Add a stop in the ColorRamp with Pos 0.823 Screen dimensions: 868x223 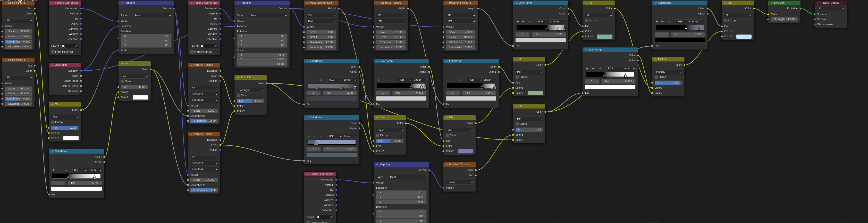tap(587, 69)
